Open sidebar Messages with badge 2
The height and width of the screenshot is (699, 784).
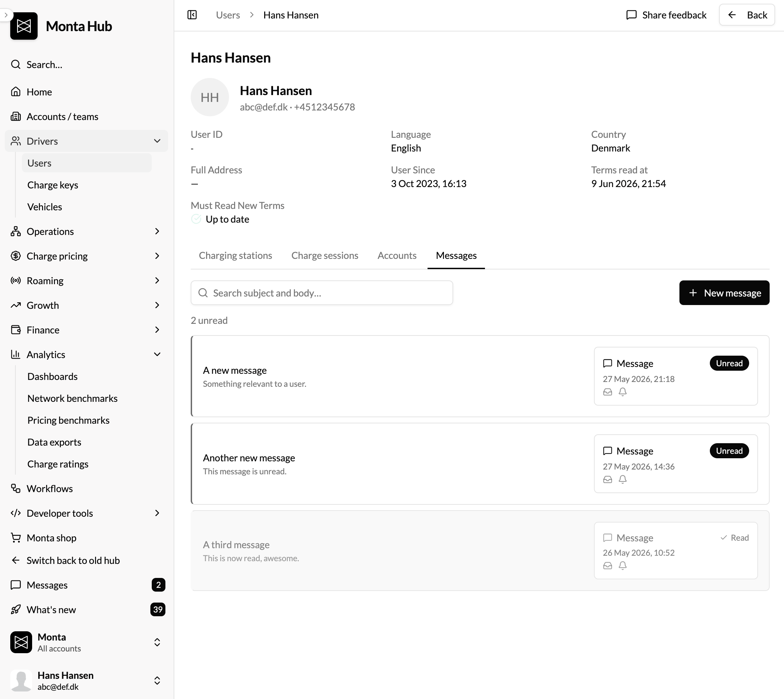(x=86, y=585)
